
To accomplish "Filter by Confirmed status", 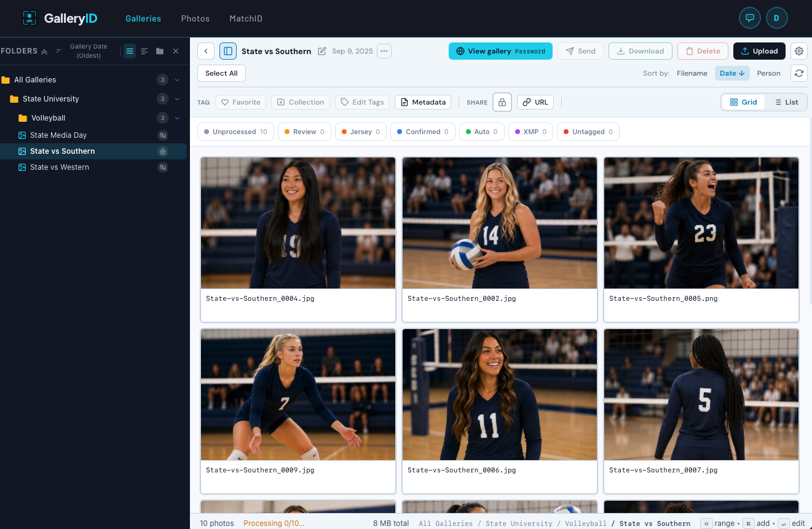I will pyautogui.click(x=423, y=132).
